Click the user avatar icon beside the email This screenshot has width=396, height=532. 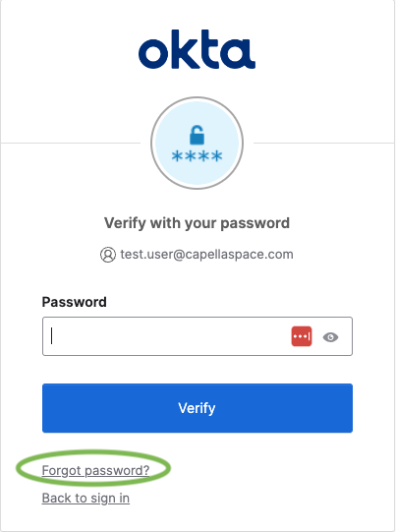click(x=108, y=255)
